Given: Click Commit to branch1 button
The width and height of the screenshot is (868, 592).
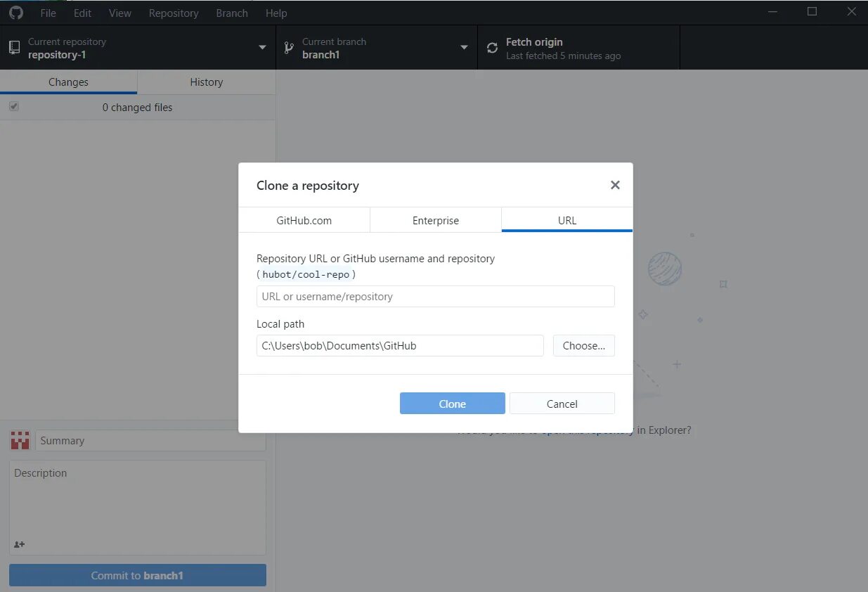Looking at the screenshot, I should tap(138, 575).
